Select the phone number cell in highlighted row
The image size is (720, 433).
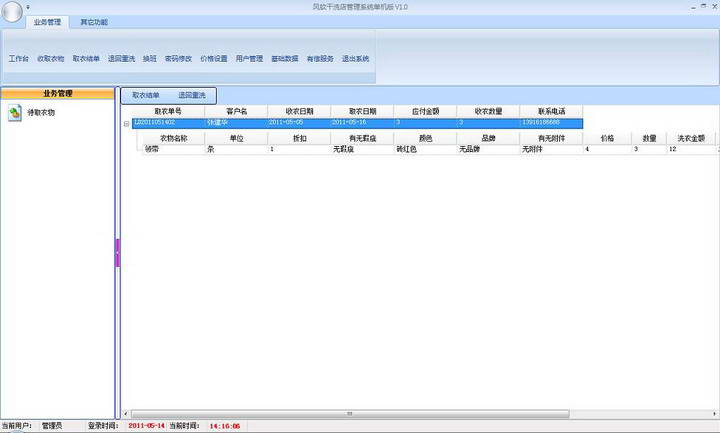551,123
